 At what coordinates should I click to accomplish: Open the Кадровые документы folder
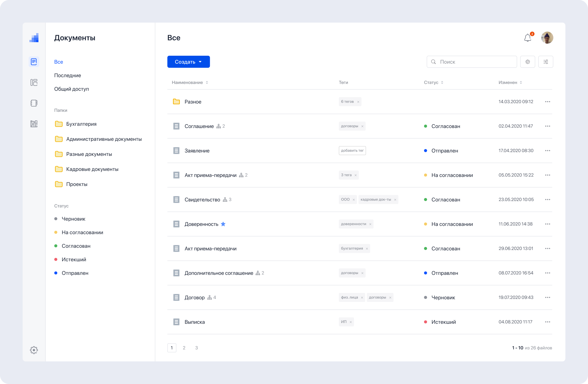(x=87, y=169)
